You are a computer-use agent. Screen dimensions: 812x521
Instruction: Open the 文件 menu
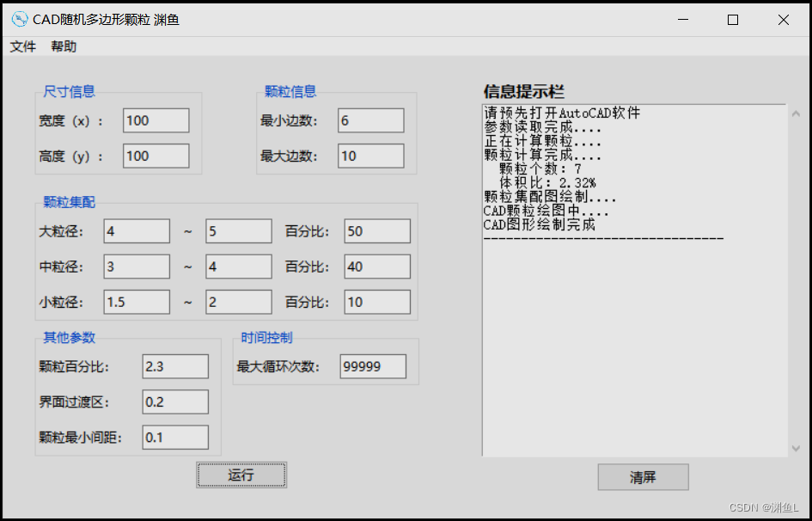[x=22, y=46]
